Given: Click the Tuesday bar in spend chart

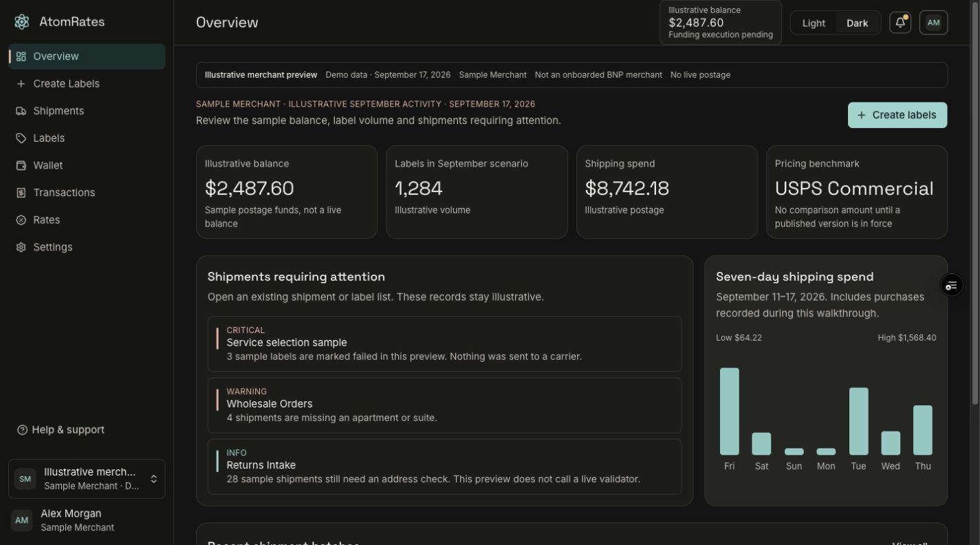Looking at the screenshot, I should point(859,421).
